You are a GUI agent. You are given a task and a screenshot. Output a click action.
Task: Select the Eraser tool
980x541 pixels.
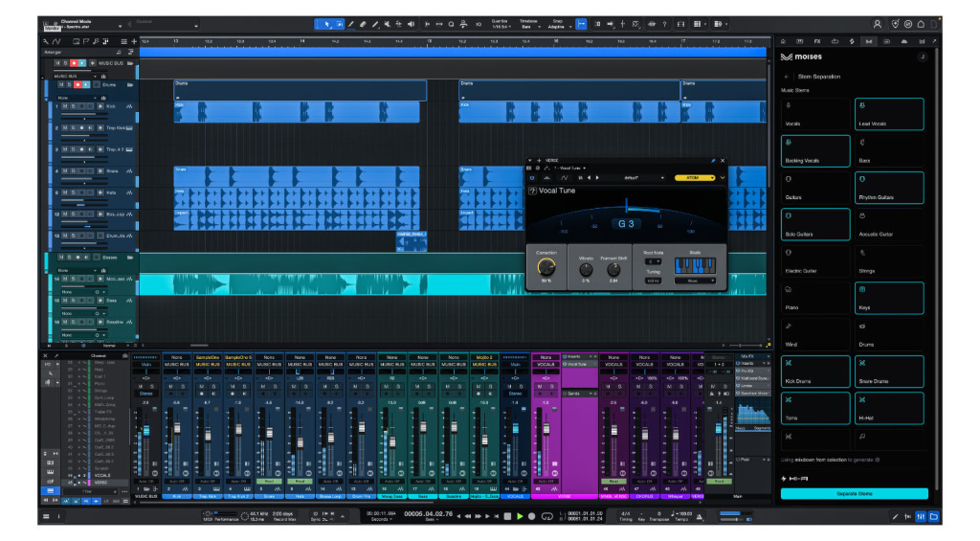click(363, 24)
